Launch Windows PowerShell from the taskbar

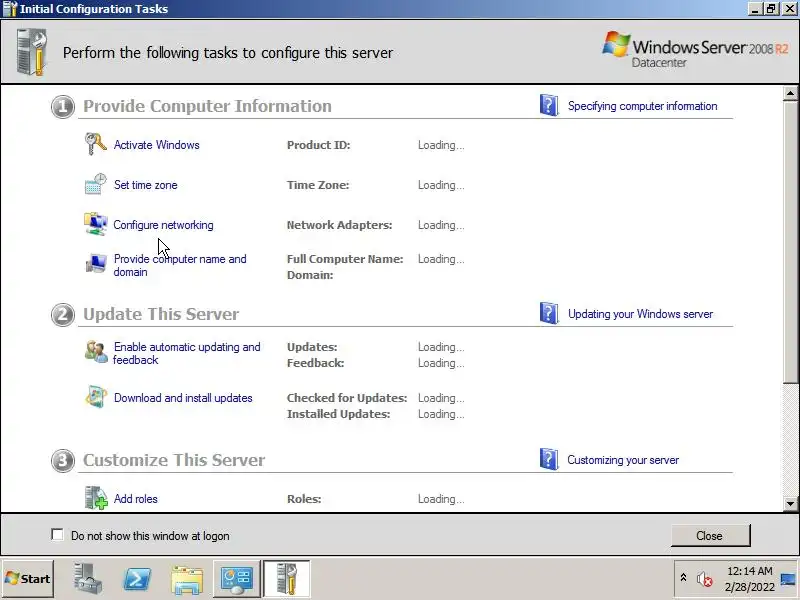click(x=138, y=579)
